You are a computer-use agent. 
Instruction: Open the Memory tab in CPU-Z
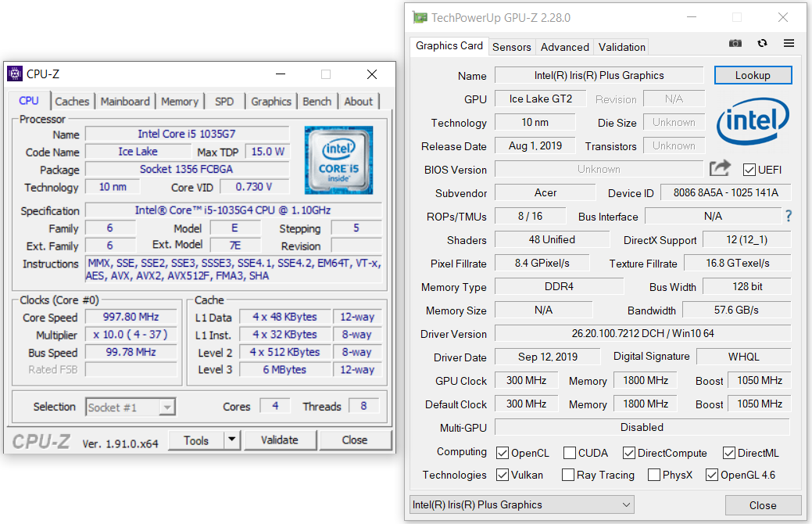point(180,102)
